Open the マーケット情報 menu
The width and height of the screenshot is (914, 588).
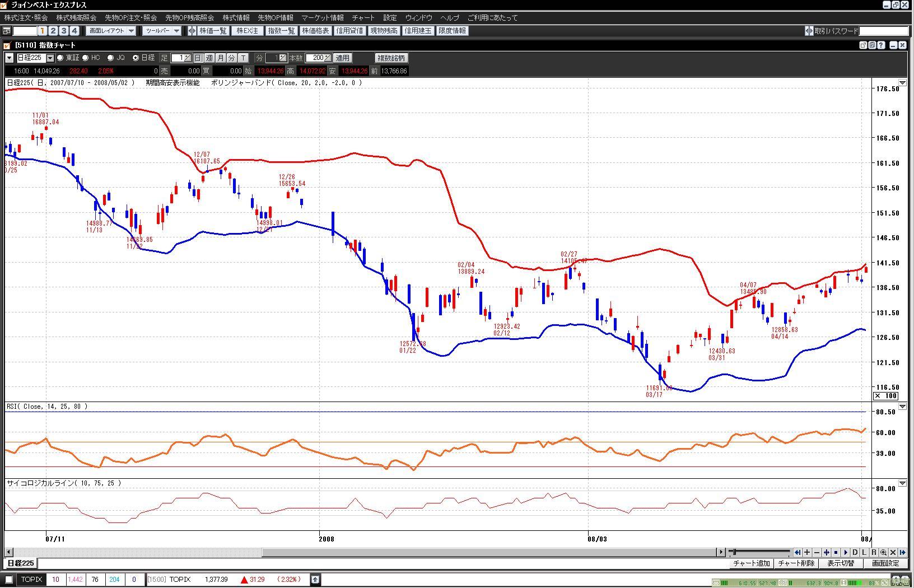[322, 18]
